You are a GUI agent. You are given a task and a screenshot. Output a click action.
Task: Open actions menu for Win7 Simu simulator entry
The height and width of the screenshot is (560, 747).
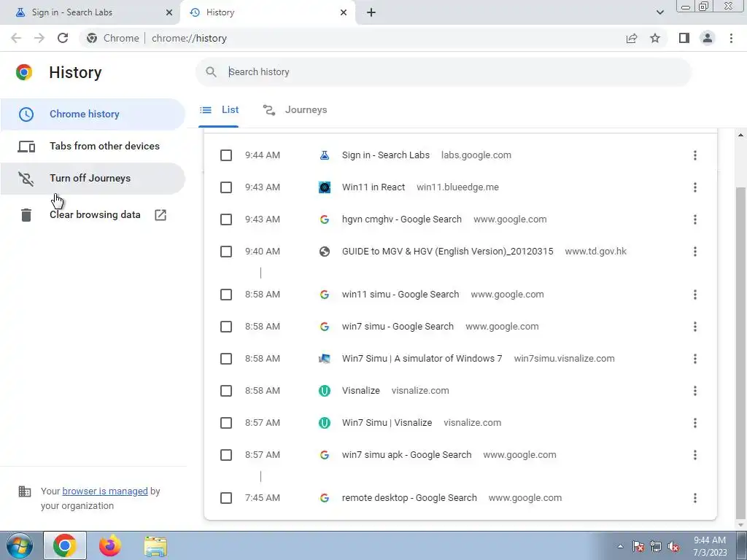(x=695, y=359)
